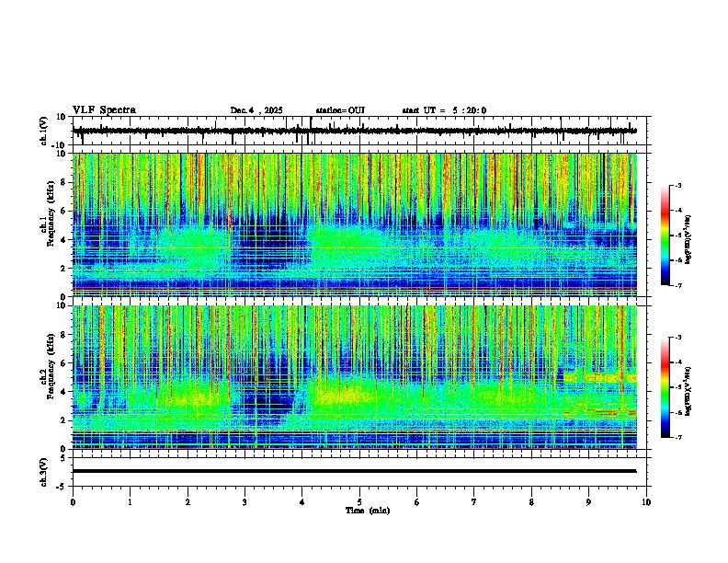Click the 'Time (min)' axis label
This screenshot has height=563, width=728.
tap(368, 511)
